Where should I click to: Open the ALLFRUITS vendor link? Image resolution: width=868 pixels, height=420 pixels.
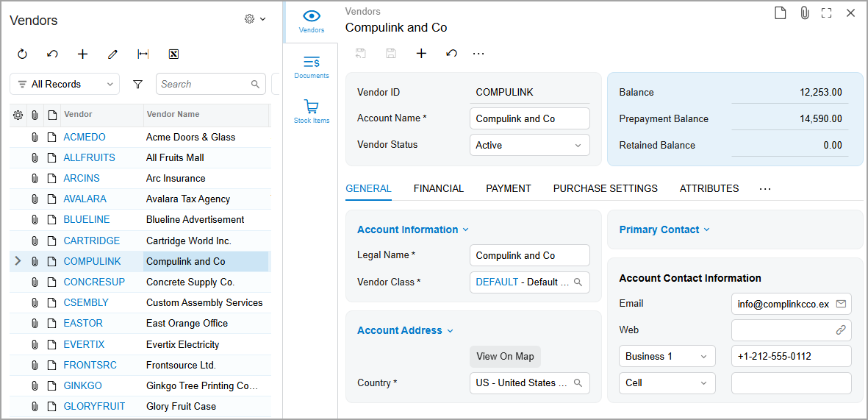[x=89, y=158]
